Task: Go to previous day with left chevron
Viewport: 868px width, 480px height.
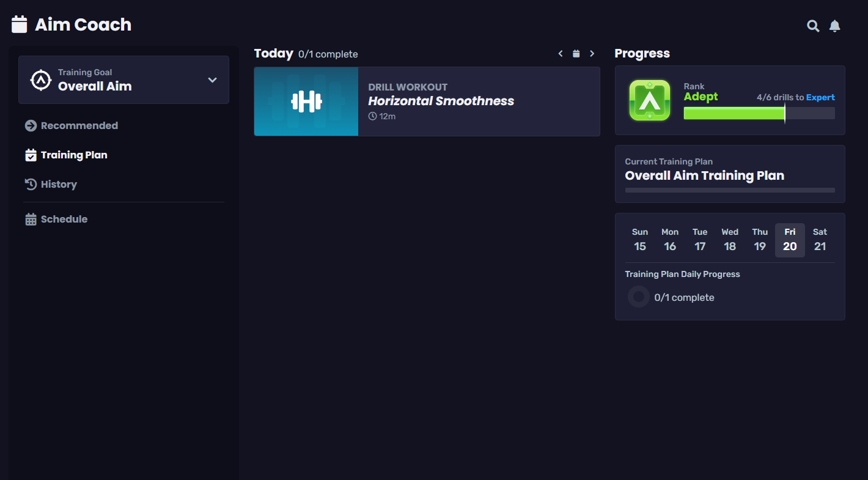Action: click(x=561, y=54)
